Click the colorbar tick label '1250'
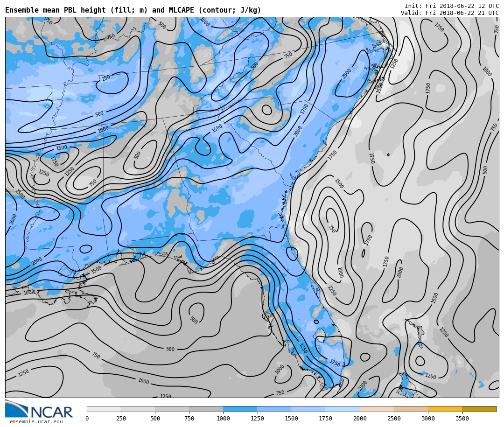504x427 pixels. pyautogui.click(x=257, y=418)
